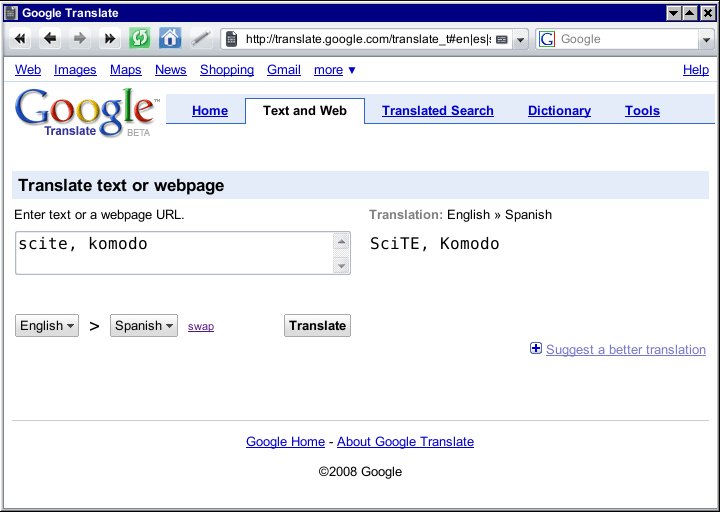Maximize the window with title bar up arrow
This screenshot has height=512, width=720.
tap(690, 13)
